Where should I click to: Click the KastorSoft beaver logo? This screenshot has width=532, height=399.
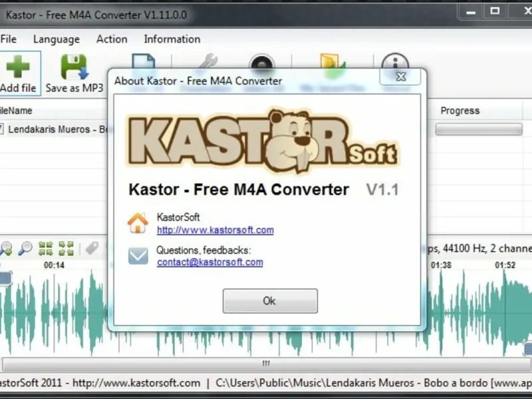point(263,141)
